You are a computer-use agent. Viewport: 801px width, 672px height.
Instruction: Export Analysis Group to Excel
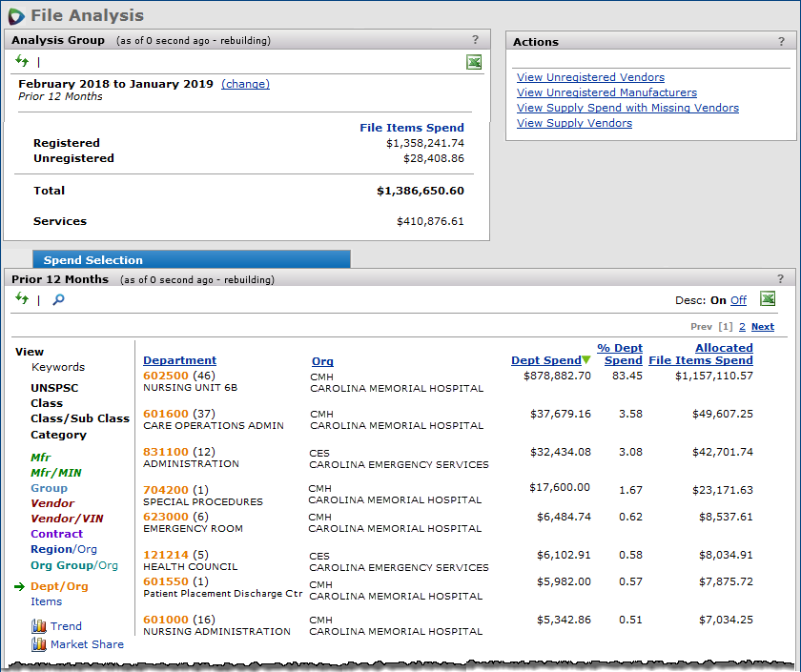[x=474, y=62]
